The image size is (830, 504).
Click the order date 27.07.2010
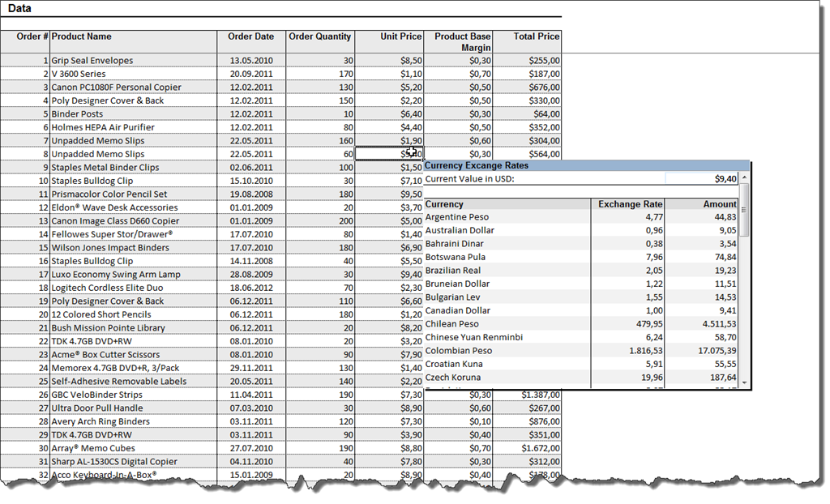click(251, 448)
